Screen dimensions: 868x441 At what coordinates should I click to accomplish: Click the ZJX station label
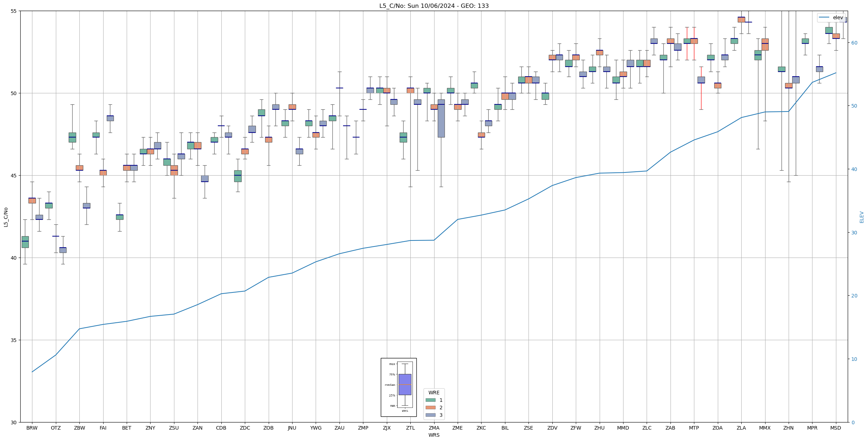click(387, 428)
